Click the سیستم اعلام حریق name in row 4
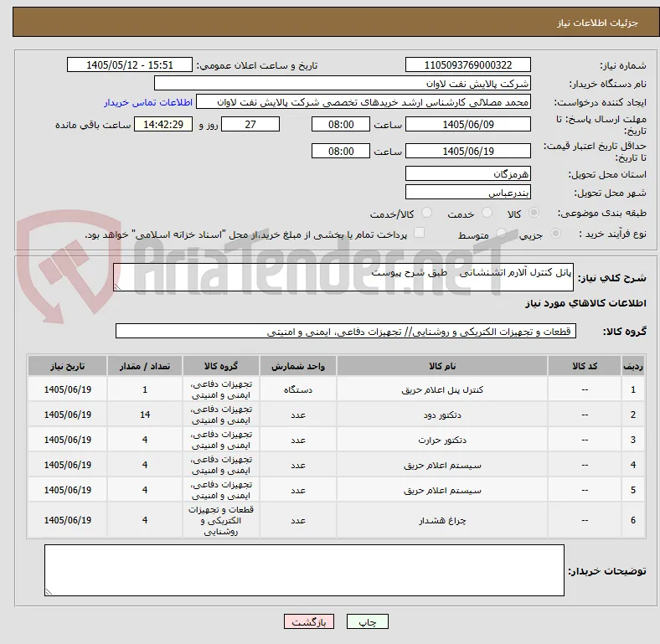The height and width of the screenshot is (644, 660). click(x=442, y=465)
